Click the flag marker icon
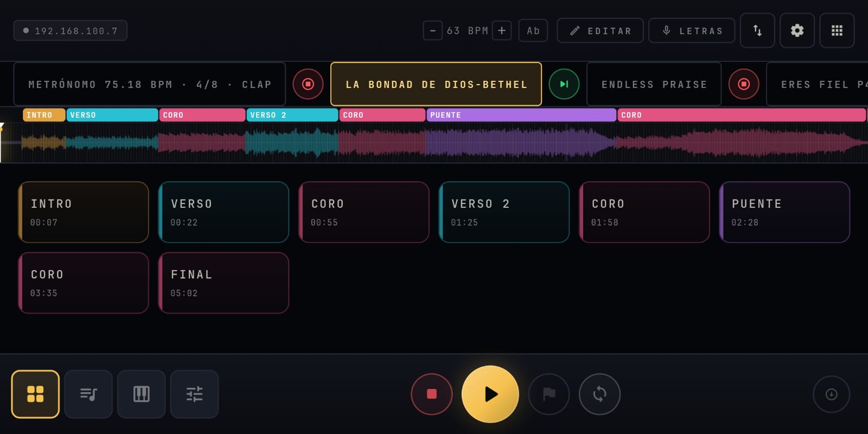This screenshot has width=868, height=434. point(549,394)
